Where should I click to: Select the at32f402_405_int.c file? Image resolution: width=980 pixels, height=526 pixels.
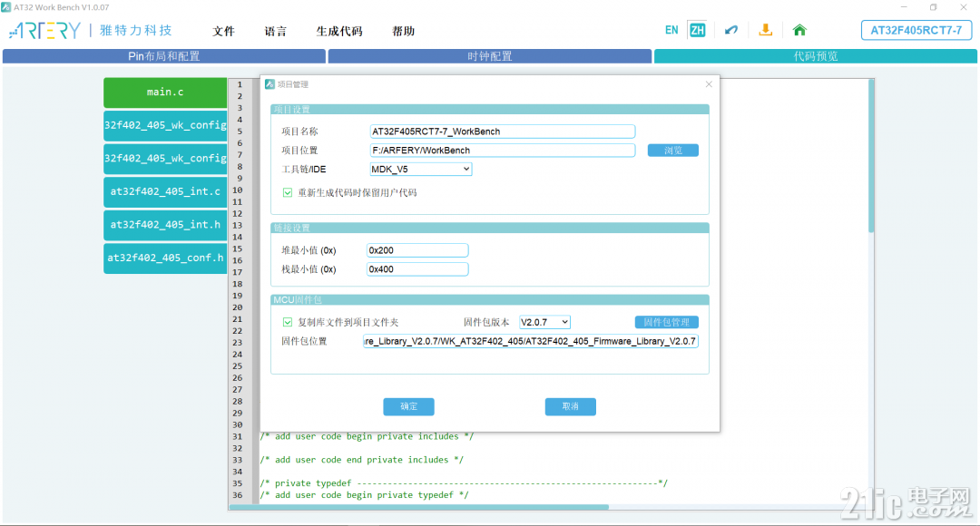[165, 191]
